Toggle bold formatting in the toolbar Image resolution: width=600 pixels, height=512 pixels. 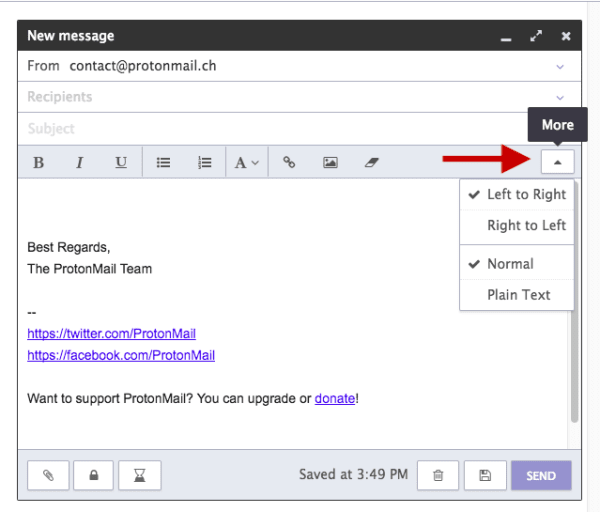click(x=39, y=163)
